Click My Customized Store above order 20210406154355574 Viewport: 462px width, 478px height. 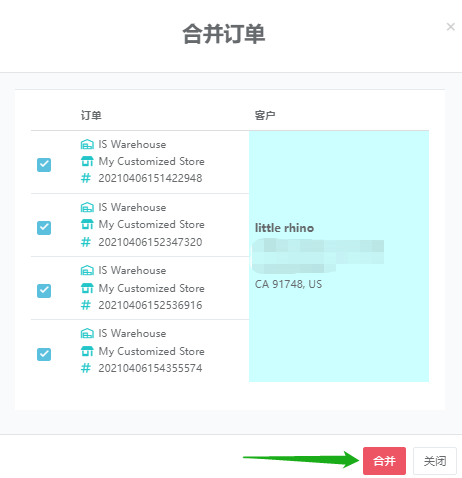coord(152,351)
